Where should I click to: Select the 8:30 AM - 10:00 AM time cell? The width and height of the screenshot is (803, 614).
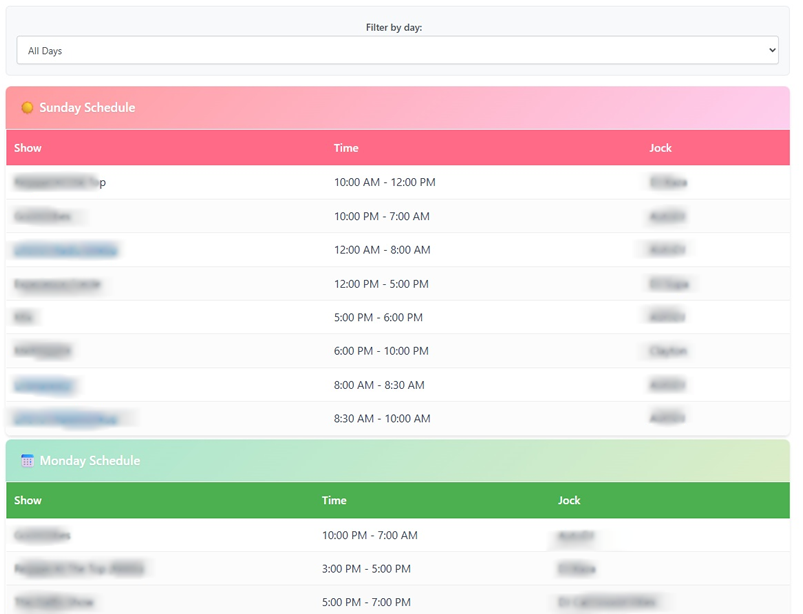(382, 418)
